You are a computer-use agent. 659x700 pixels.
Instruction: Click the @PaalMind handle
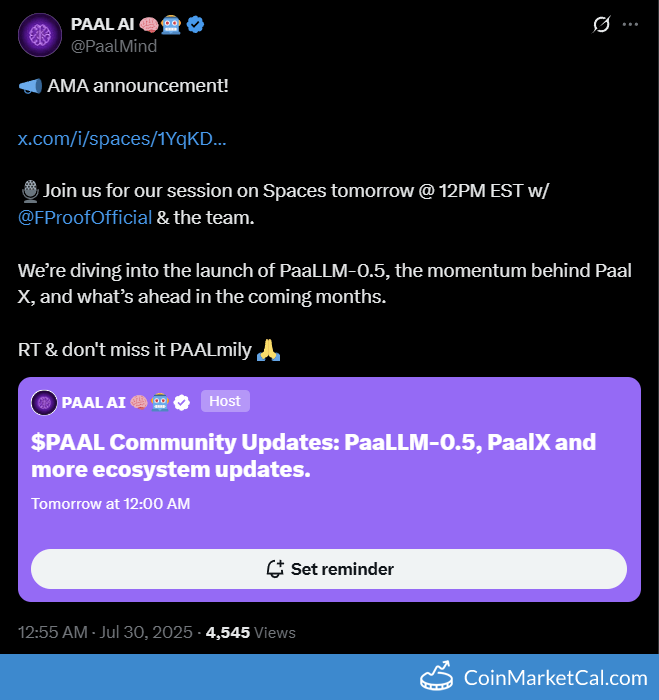click(x=113, y=45)
